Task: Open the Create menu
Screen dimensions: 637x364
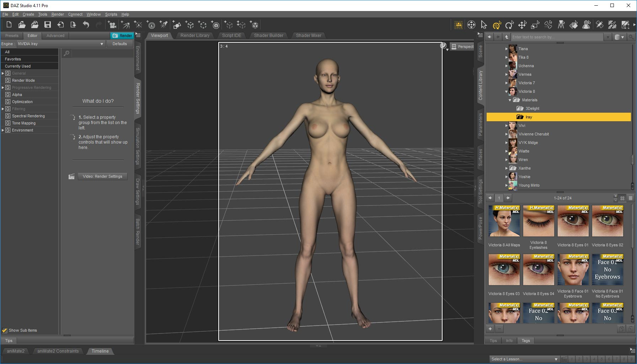Action: pyautogui.click(x=28, y=14)
